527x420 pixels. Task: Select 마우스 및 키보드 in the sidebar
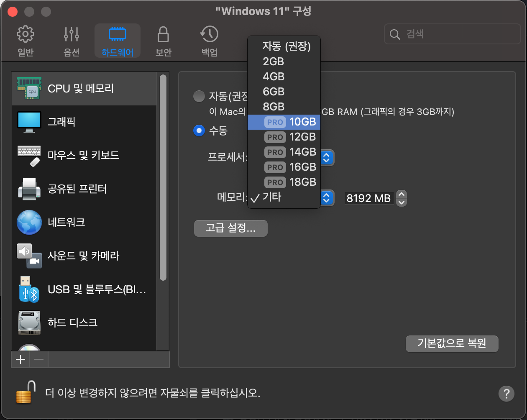84,155
